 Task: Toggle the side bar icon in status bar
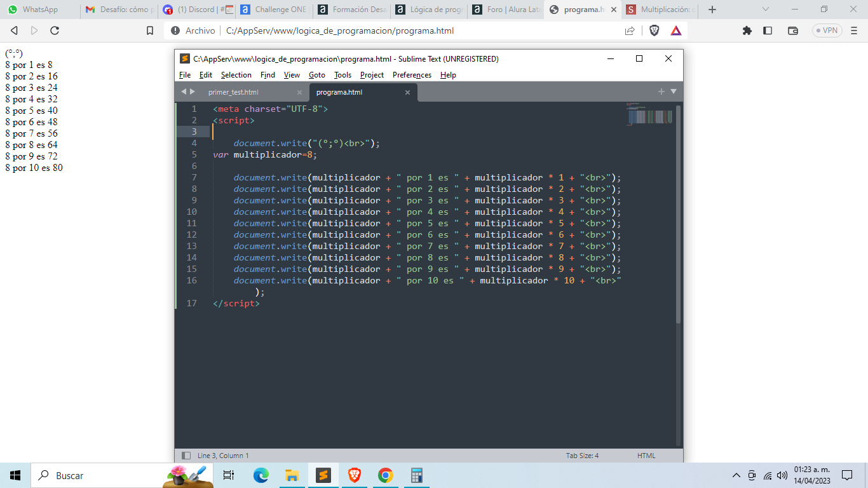coord(186,456)
